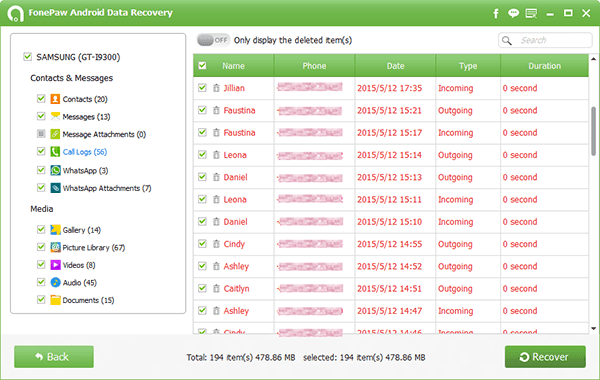The height and width of the screenshot is (380, 600).
Task: Toggle select-all checkbox in table header
Action: [x=202, y=66]
